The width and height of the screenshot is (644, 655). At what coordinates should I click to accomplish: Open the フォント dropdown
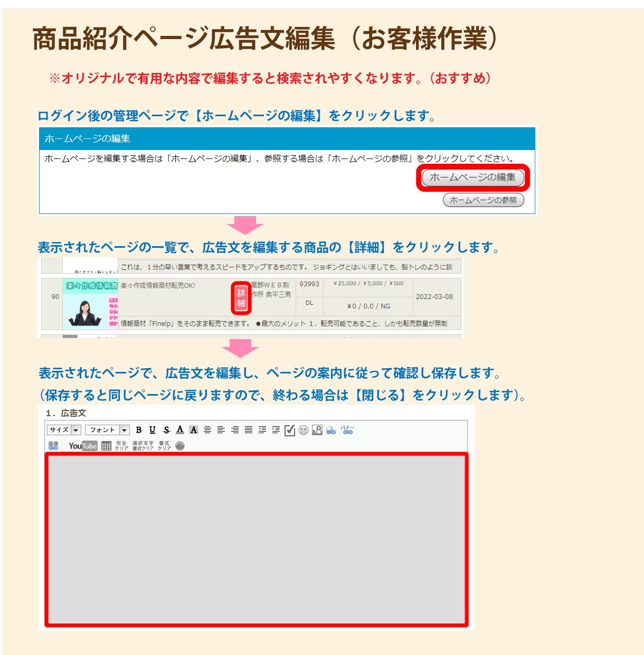pos(108,430)
